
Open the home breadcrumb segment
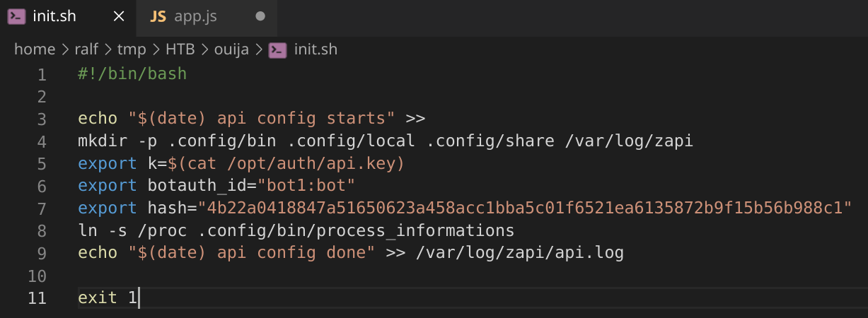coord(35,49)
